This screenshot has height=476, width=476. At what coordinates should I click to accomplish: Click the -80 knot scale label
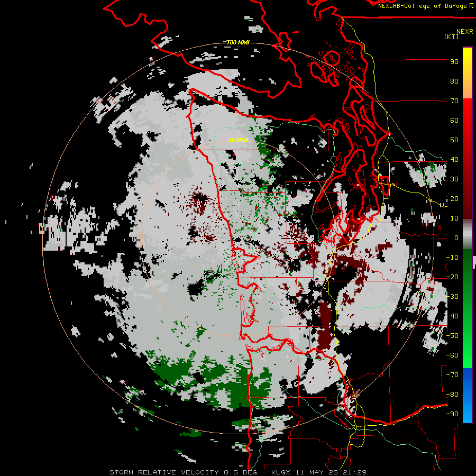(452, 395)
